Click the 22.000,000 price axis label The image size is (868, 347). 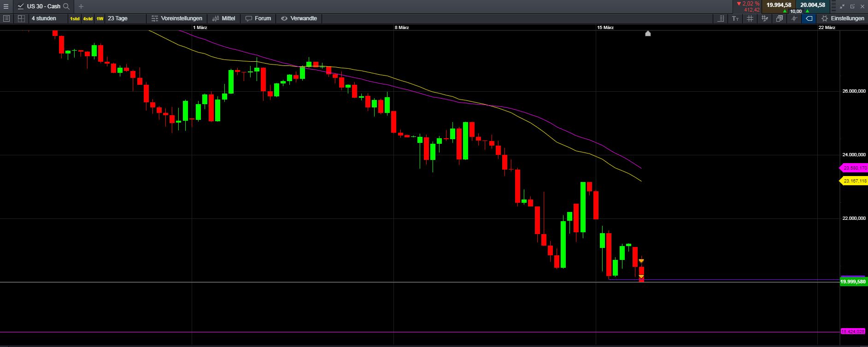pos(854,218)
